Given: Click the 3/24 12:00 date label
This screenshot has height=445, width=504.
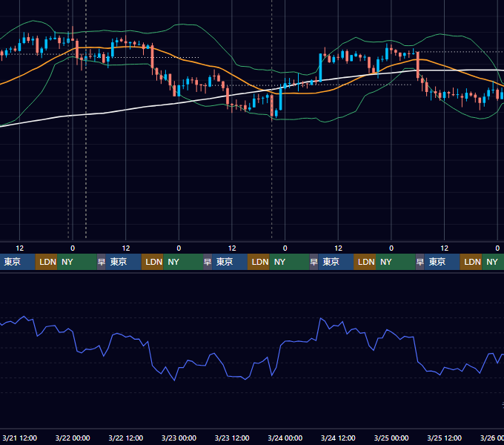Looking at the screenshot, I should 338,438.
